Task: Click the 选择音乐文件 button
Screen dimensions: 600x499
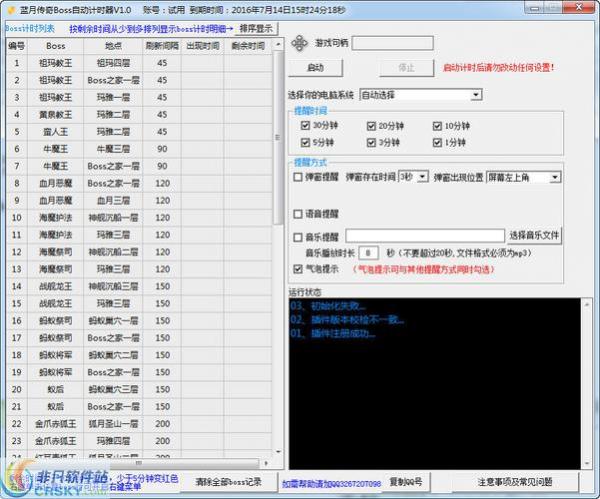Action: coord(534,235)
